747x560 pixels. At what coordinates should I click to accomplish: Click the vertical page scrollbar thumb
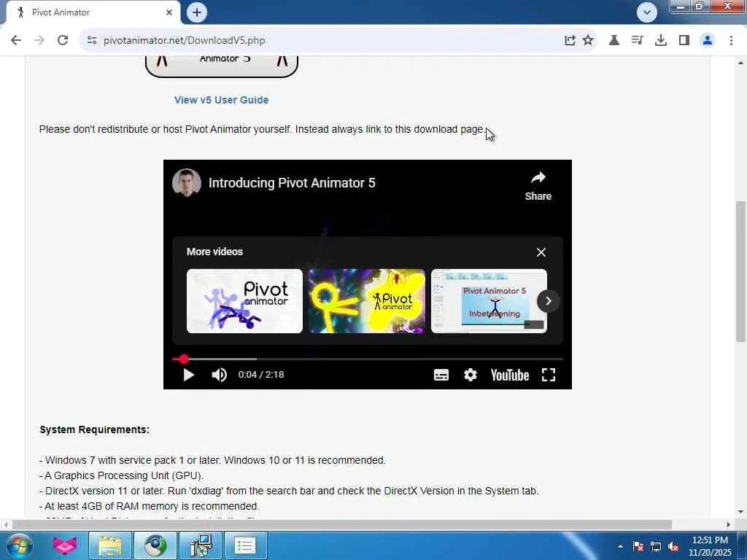click(740, 271)
